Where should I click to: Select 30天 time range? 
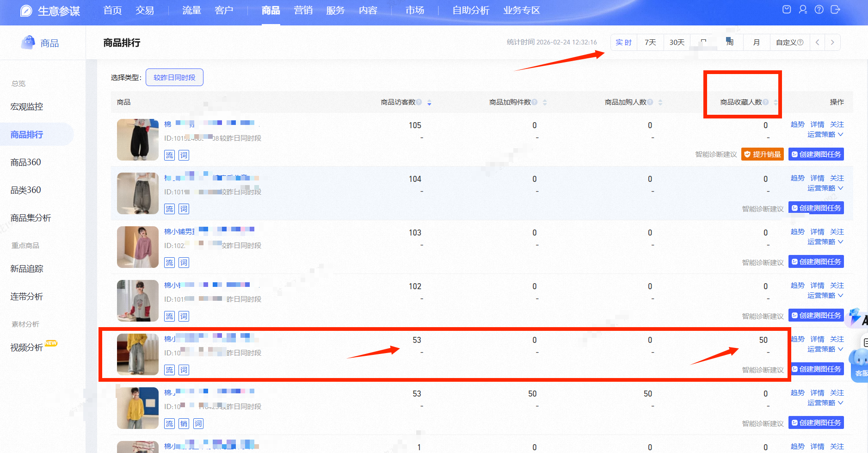[677, 43]
